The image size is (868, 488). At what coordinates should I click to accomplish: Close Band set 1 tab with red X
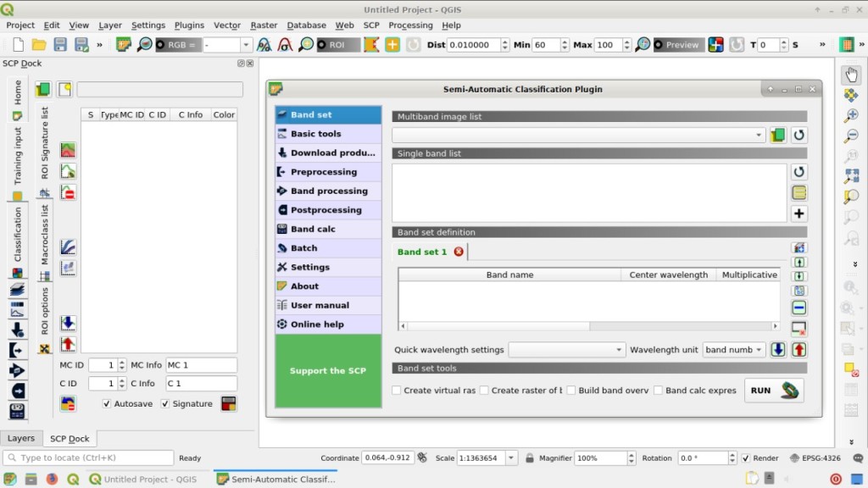click(459, 252)
